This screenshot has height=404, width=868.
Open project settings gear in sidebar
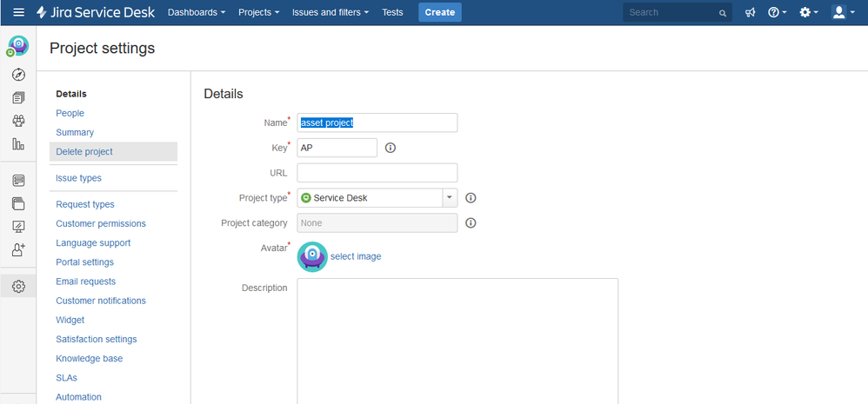(18, 287)
